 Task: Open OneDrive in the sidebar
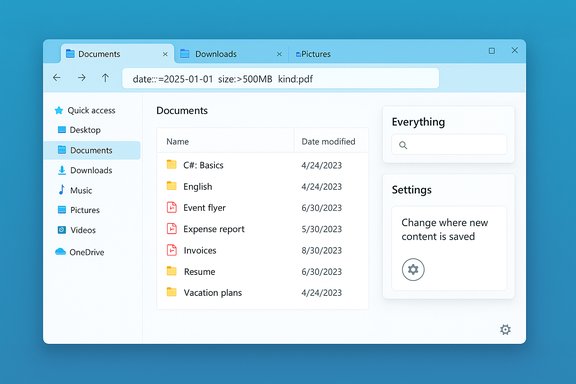(x=87, y=252)
